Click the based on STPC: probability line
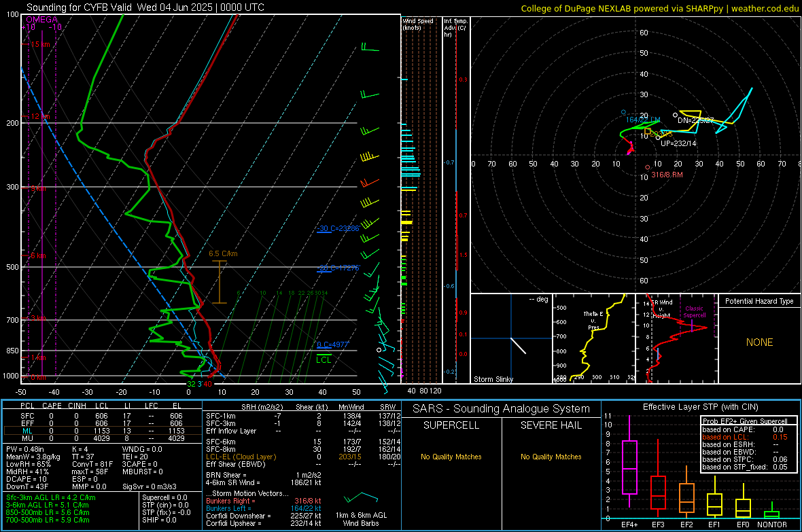This screenshot has width=802, height=532. [745, 459]
